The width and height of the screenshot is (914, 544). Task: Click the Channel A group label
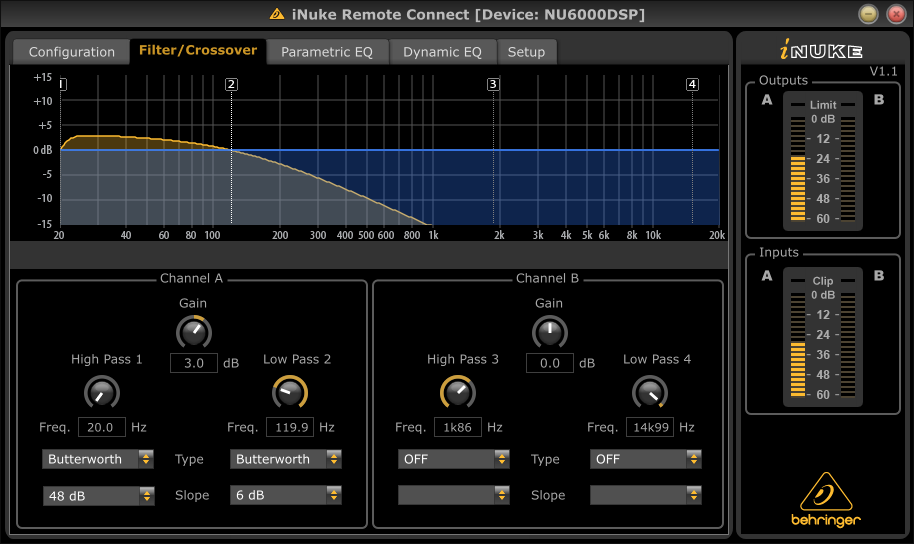192,278
